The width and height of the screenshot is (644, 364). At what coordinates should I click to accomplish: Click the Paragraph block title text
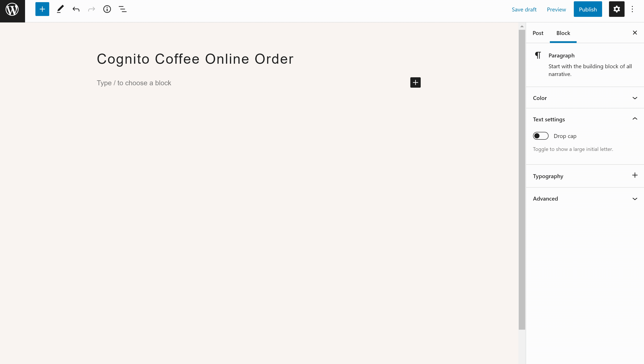click(561, 55)
